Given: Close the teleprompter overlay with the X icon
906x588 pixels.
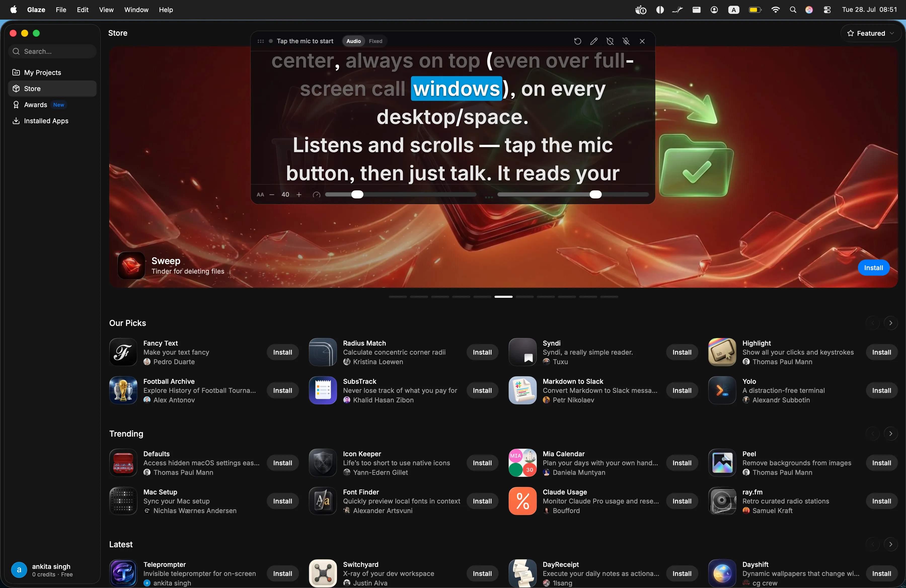Looking at the screenshot, I should (642, 41).
